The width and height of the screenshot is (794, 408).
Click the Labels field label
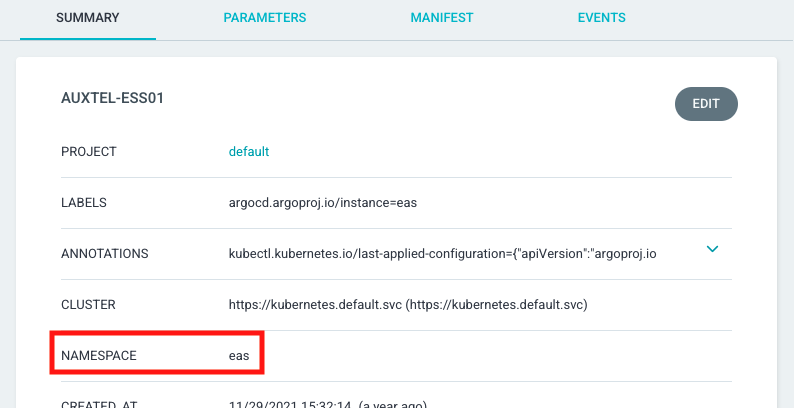tap(84, 203)
